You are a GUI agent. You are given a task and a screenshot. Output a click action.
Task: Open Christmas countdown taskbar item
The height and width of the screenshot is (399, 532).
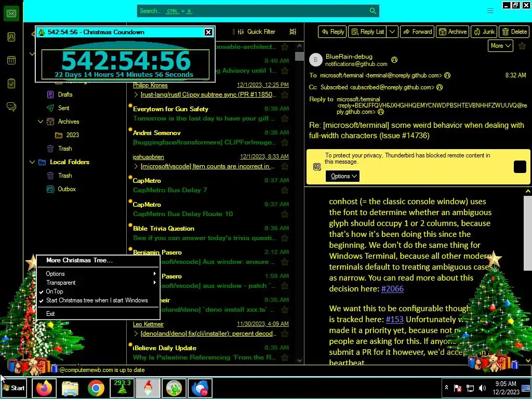[x=122, y=388]
